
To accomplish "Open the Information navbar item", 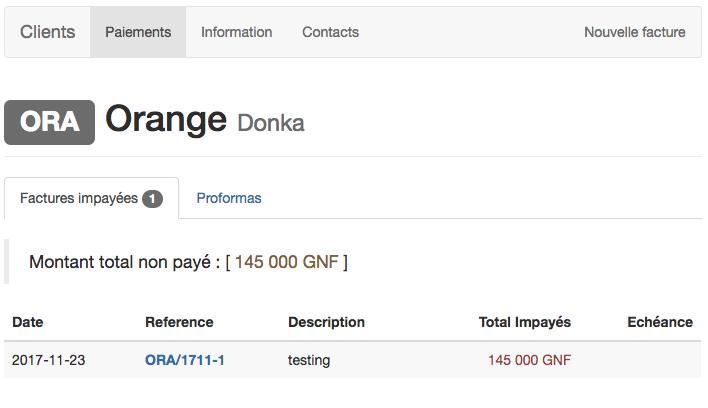I will tap(237, 32).
